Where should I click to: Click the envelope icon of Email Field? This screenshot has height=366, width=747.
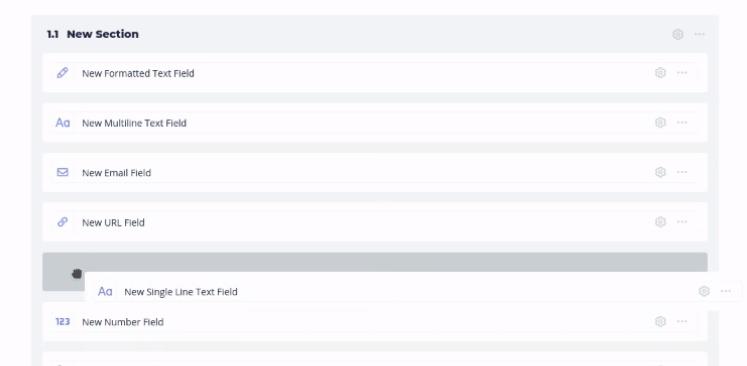click(62, 172)
